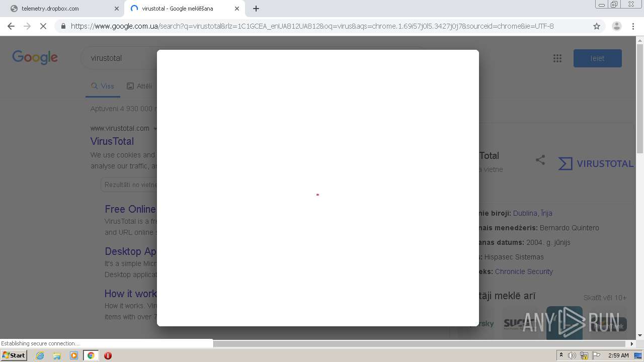Click the Show desktop button
This screenshot has height=362, width=644.
[x=638, y=355]
